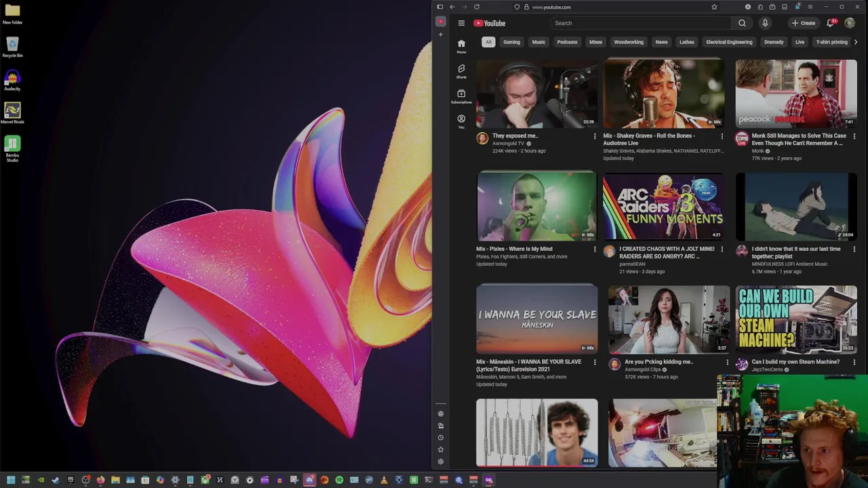
Task: Add a new tab with plus icon
Action: (441, 35)
